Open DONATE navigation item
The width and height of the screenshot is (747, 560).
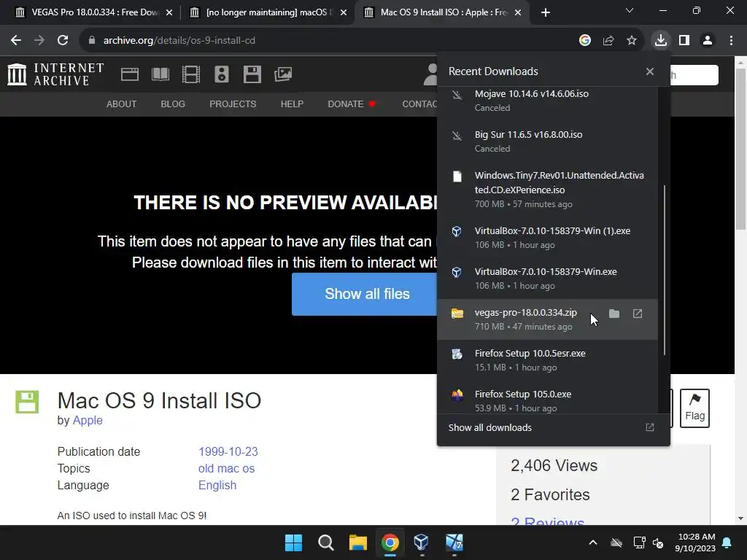click(x=352, y=104)
